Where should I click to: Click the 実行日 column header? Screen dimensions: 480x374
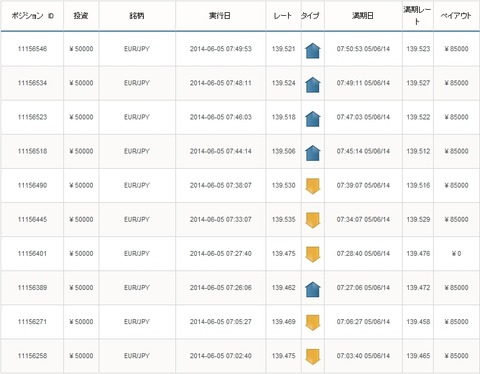click(x=220, y=16)
